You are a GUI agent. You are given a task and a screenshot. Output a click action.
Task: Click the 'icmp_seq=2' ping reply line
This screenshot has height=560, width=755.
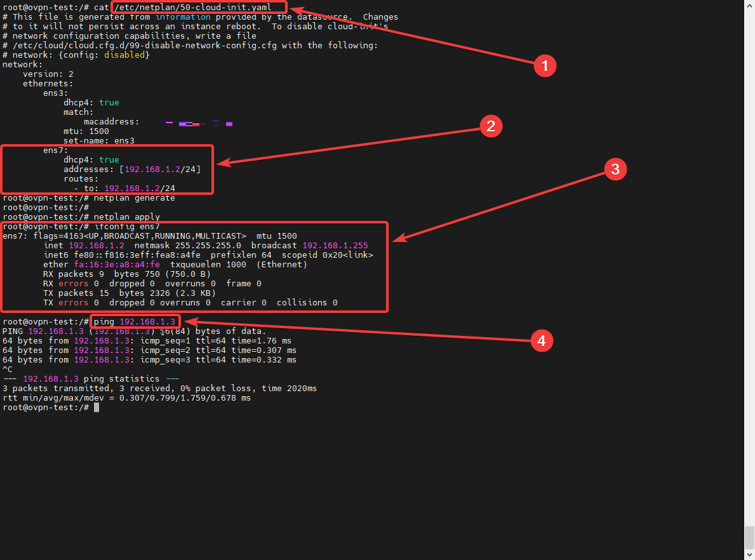[149, 350]
